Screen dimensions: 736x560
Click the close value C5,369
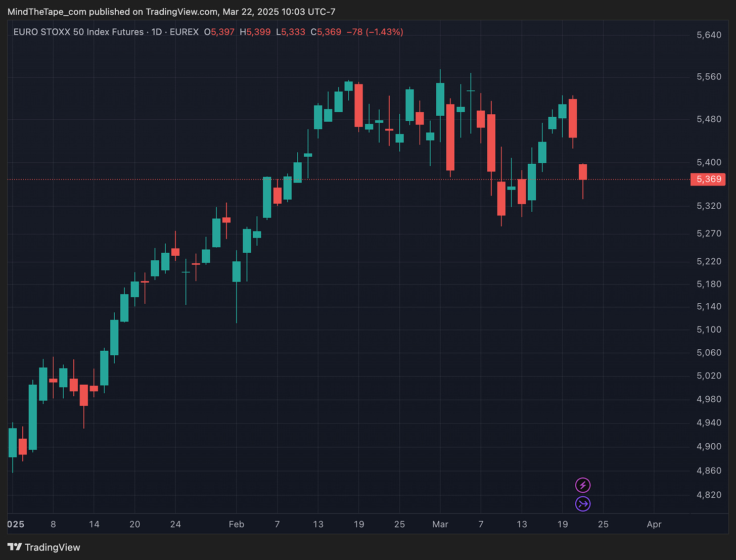tap(326, 32)
